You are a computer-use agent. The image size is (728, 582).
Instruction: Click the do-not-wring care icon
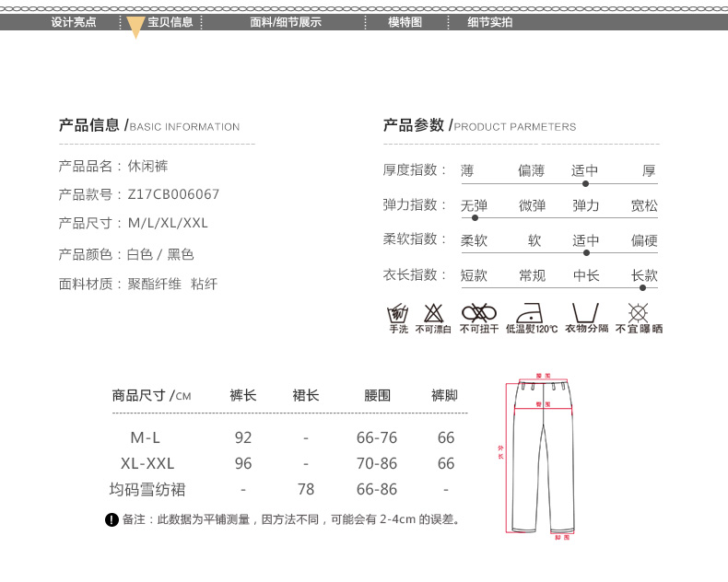[478, 311]
